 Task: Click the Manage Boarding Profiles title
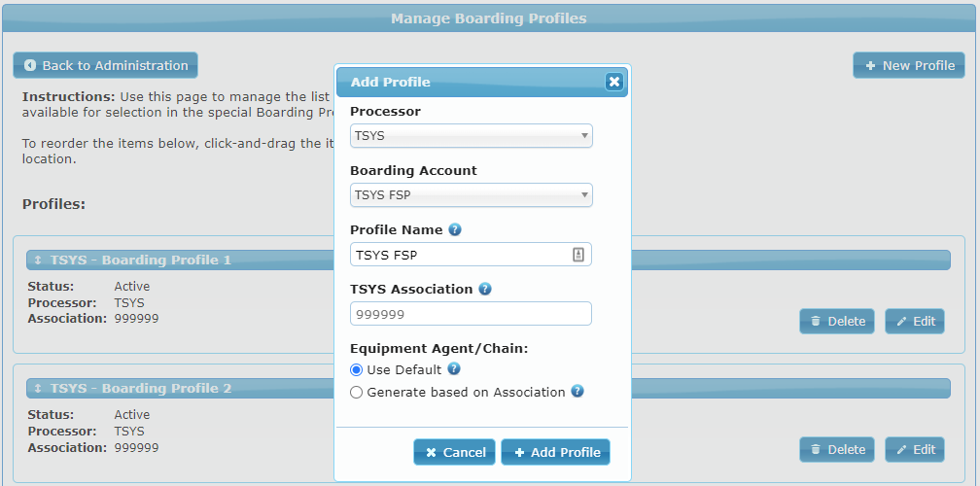coord(489,18)
